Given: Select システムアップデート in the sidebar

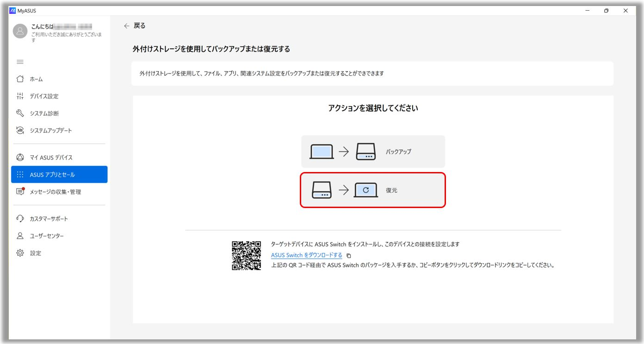Looking at the screenshot, I should 59,130.
